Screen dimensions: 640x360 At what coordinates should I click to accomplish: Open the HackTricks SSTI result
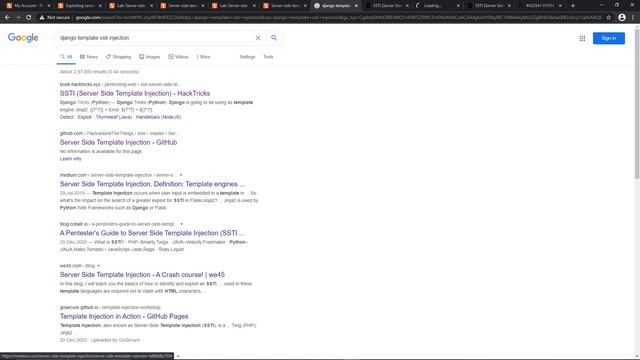coord(135,93)
